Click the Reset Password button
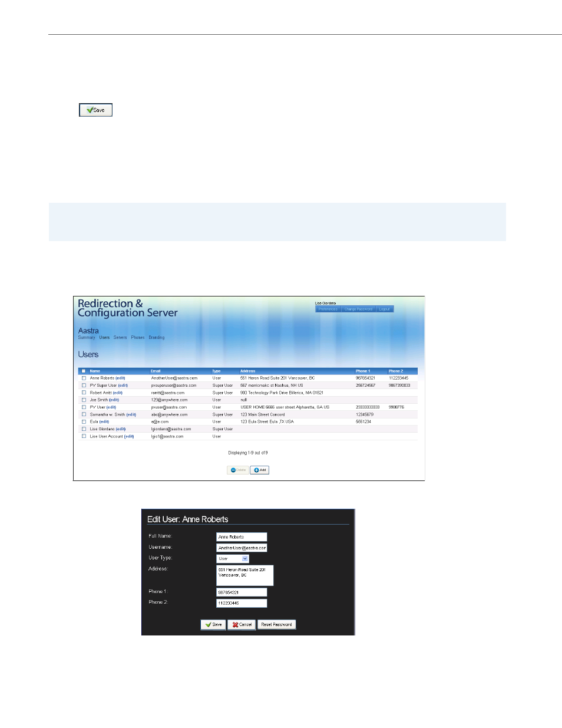 (277, 625)
